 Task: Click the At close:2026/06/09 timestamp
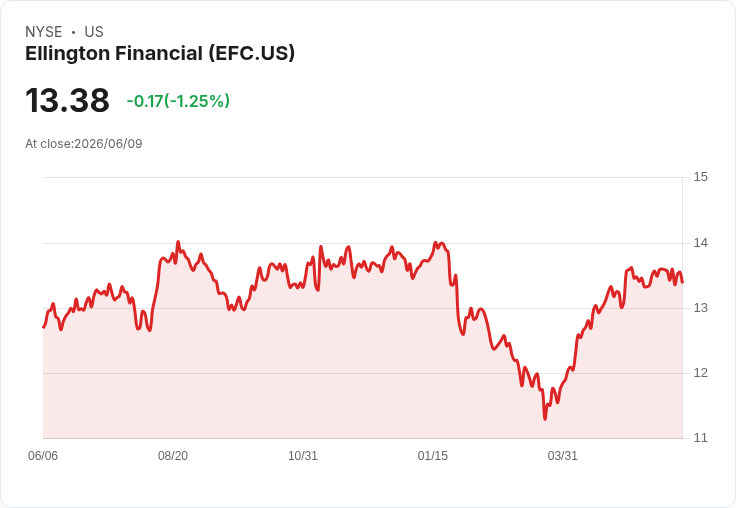coord(84,144)
